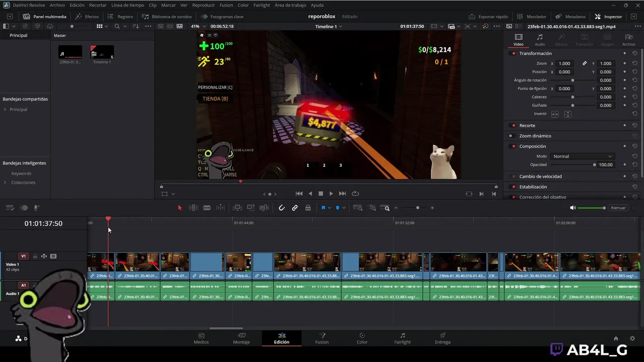Switch to the Entrega deliver page

443,338
